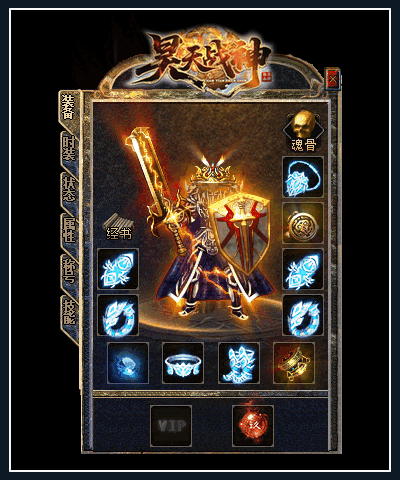Click the right blue bracer slot
Image resolution: width=400 pixels, height=480 pixels.
tap(303, 269)
